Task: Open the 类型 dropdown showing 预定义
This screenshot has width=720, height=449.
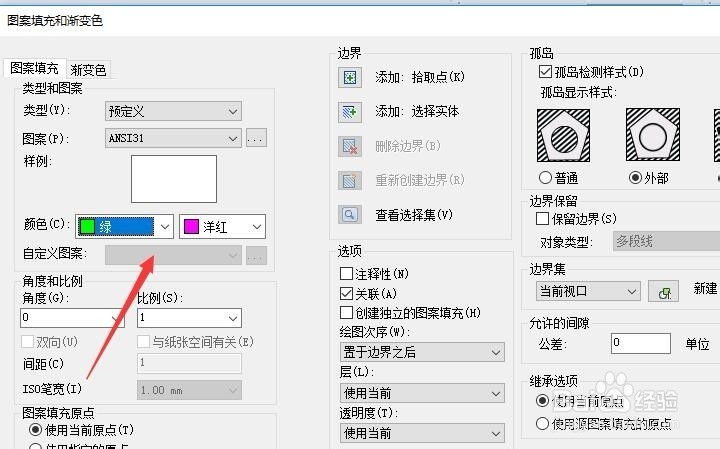Action: tap(173, 112)
